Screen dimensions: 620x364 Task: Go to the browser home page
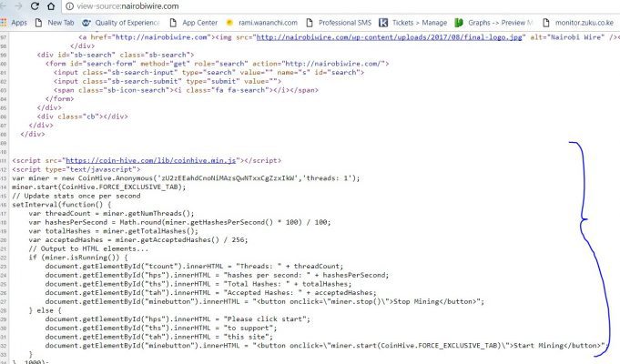pyautogui.click(x=51, y=6)
